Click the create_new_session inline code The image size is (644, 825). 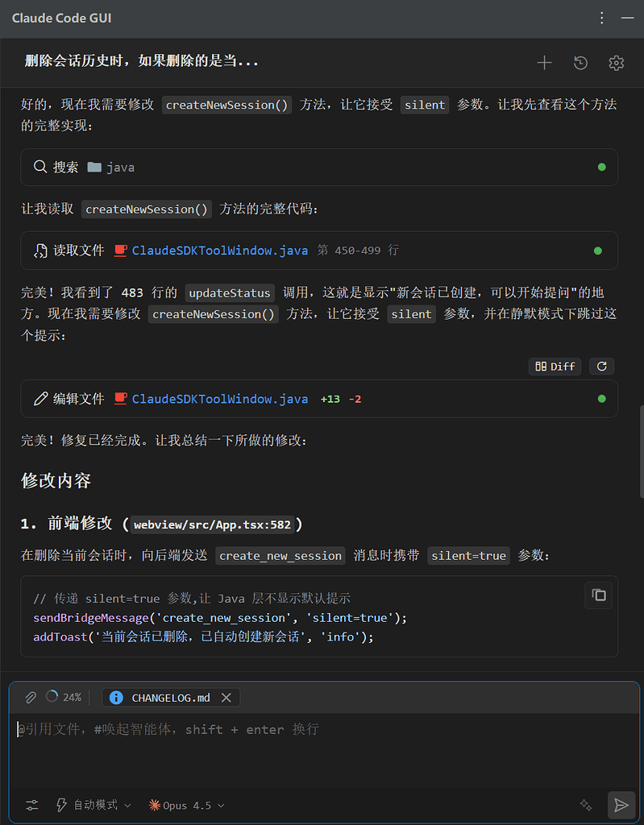click(280, 556)
